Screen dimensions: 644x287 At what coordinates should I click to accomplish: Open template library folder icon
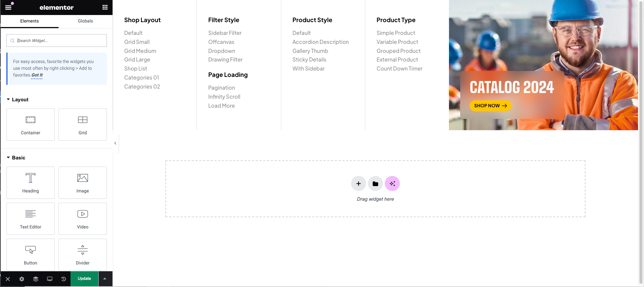[x=375, y=183]
